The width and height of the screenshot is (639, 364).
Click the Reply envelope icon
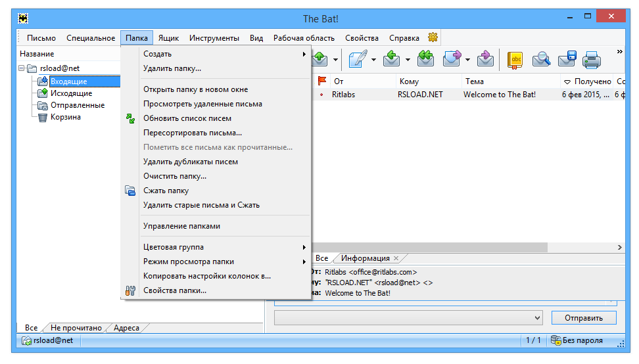[391, 59]
